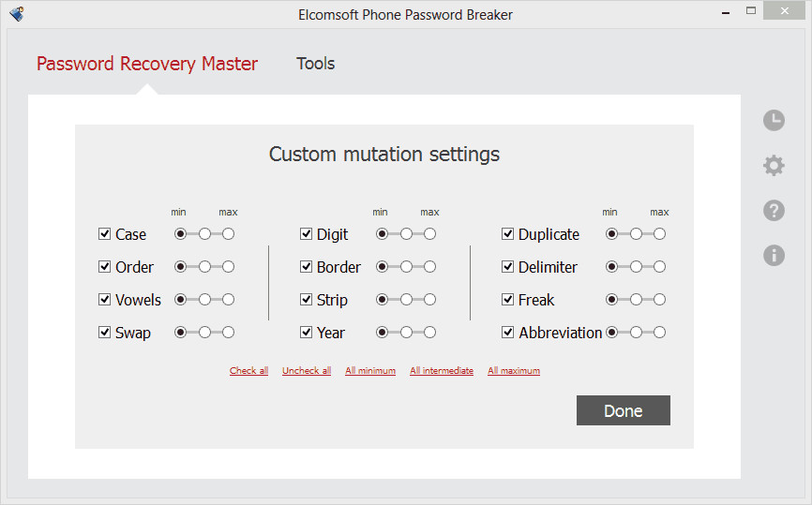Open the Password Recovery Master tab

pos(147,64)
